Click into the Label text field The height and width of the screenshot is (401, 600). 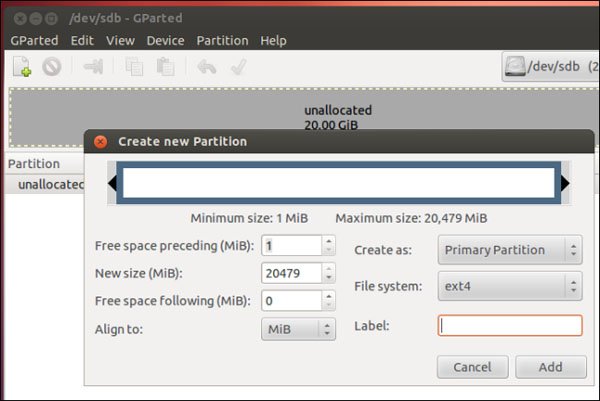[510, 326]
